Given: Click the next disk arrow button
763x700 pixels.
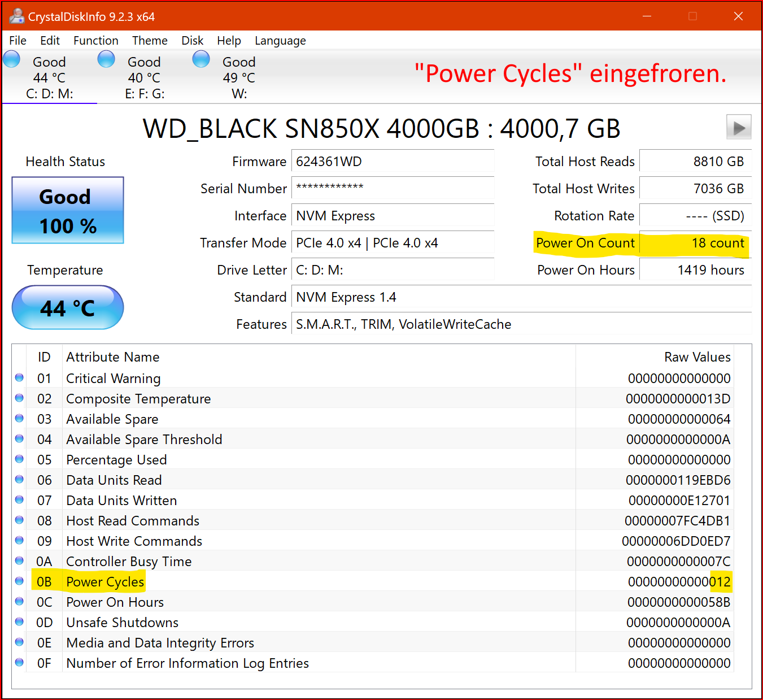Looking at the screenshot, I should [x=739, y=127].
